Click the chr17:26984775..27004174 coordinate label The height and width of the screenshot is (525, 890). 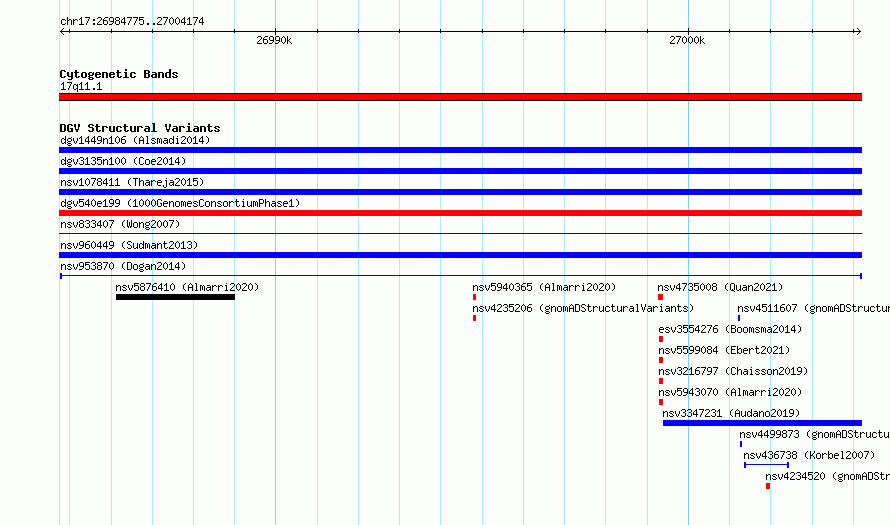[132, 21]
